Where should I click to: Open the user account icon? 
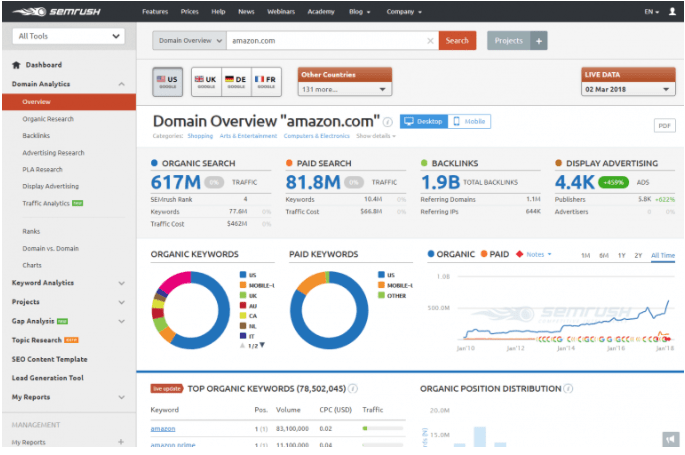[x=672, y=12]
